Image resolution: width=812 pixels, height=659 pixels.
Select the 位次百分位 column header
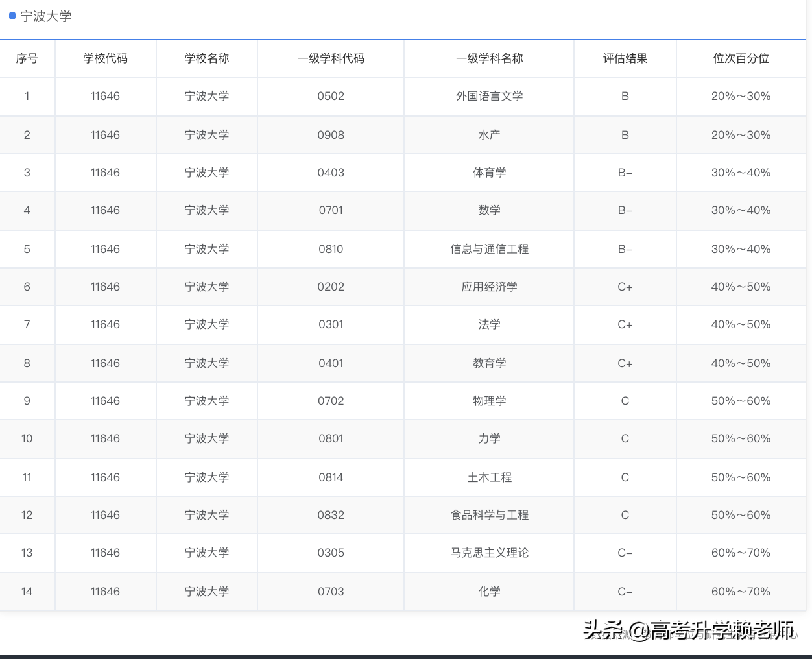741,58
